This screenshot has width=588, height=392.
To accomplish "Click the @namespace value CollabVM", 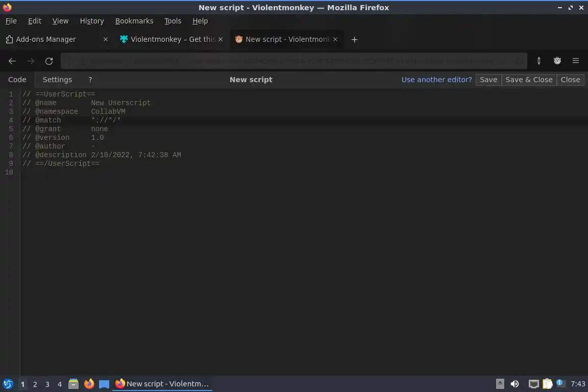I will coord(108,111).
